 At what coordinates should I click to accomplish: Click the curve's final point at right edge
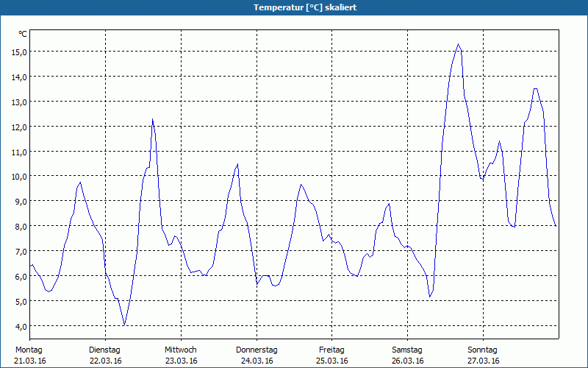(556, 226)
